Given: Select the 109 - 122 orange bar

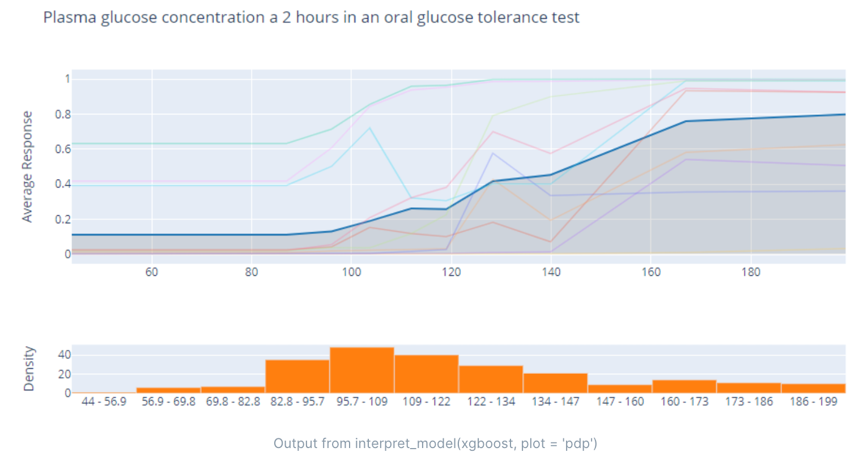Looking at the screenshot, I should 426,374.
